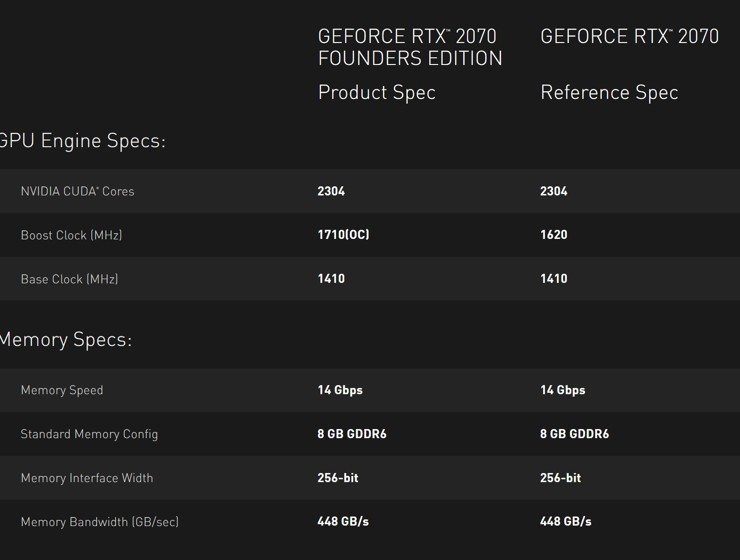Image resolution: width=740 pixels, height=560 pixels.
Task: Click the Reference Spec 1410 base clock value
Action: (x=554, y=279)
